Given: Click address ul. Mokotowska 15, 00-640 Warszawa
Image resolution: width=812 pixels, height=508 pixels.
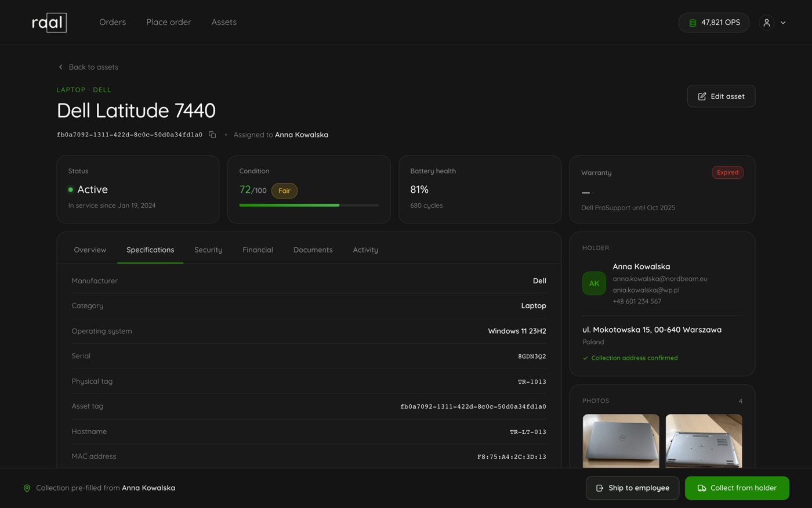Looking at the screenshot, I should point(652,330).
